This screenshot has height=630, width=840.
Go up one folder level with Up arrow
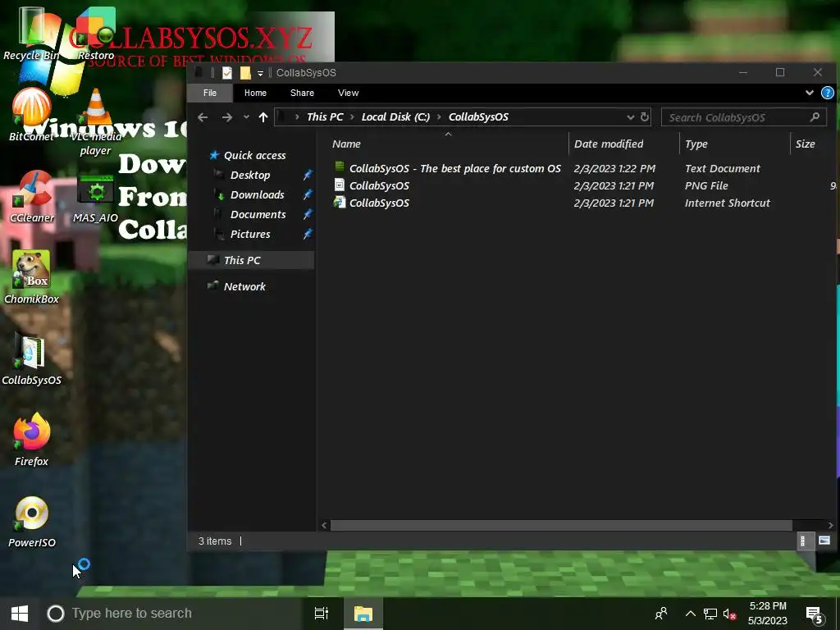pos(263,117)
